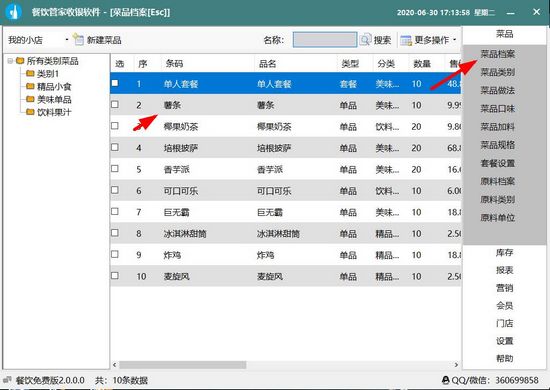The width and height of the screenshot is (550, 390).
Task: Select the 美味单品 tree item
Action: coord(54,100)
